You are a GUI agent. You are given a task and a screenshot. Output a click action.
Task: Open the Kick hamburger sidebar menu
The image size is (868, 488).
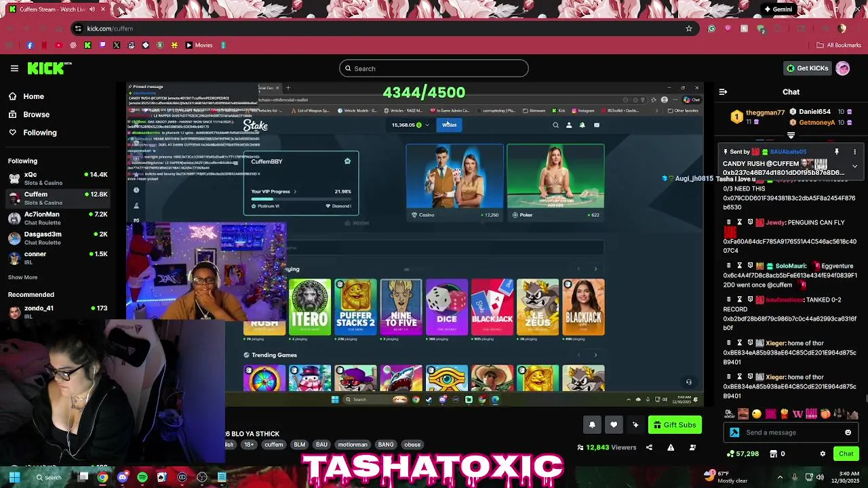coord(14,68)
